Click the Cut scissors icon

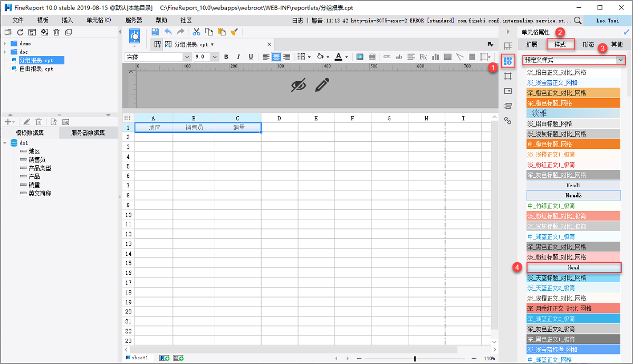click(x=196, y=32)
